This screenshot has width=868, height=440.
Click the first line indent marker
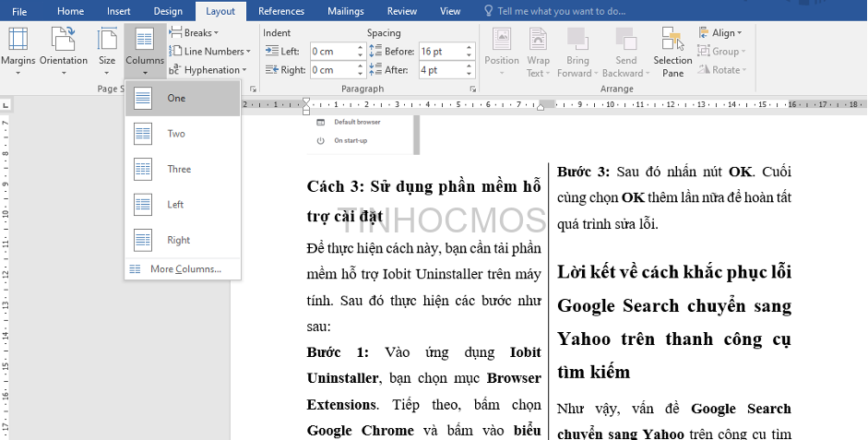click(x=306, y=101)
